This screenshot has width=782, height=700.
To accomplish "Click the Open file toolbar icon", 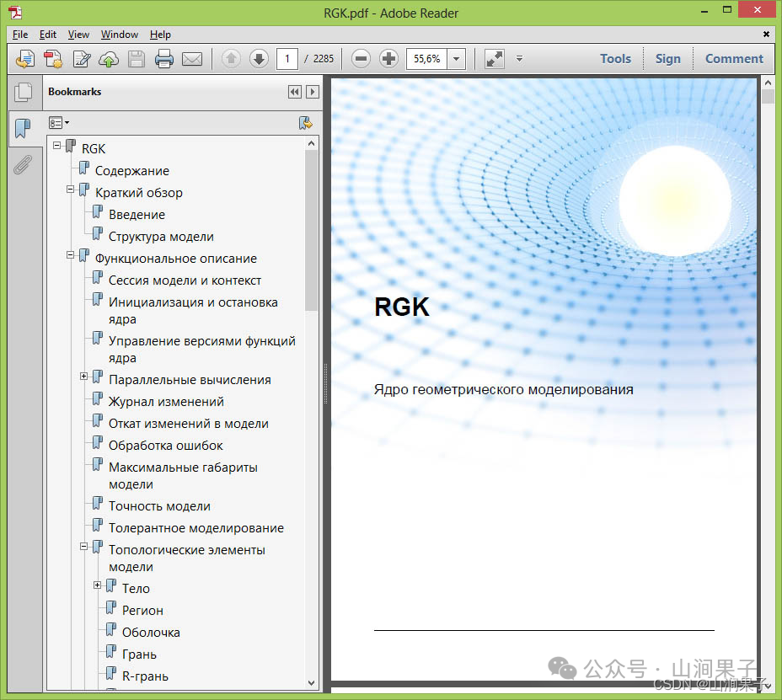I will click(x=25, y=59).
